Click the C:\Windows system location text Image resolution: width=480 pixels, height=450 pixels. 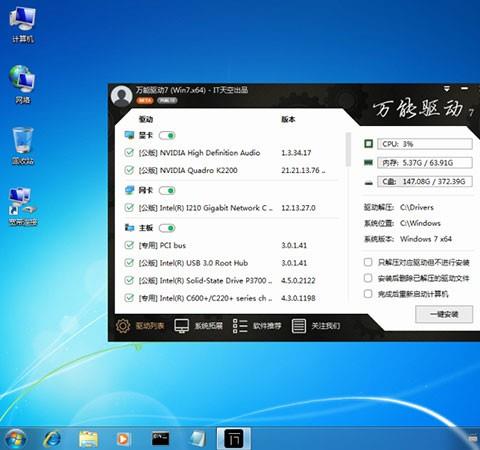[420, 223]
